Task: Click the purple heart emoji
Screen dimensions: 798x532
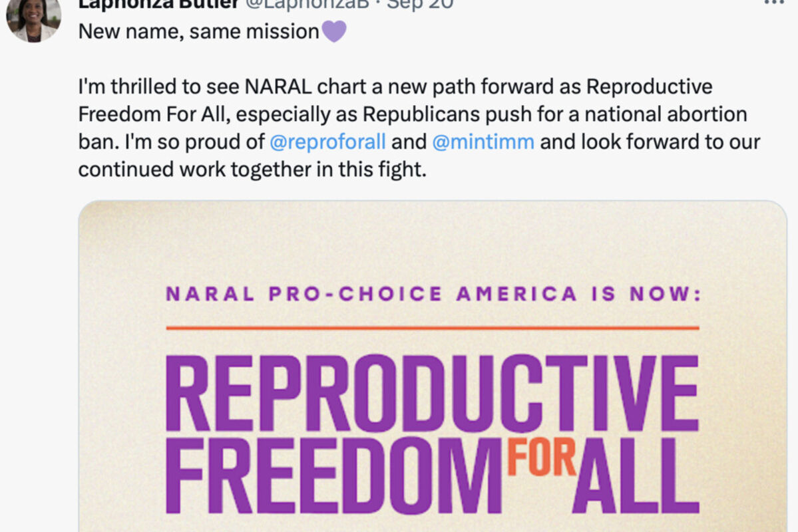Action: (x=334, y=31)
